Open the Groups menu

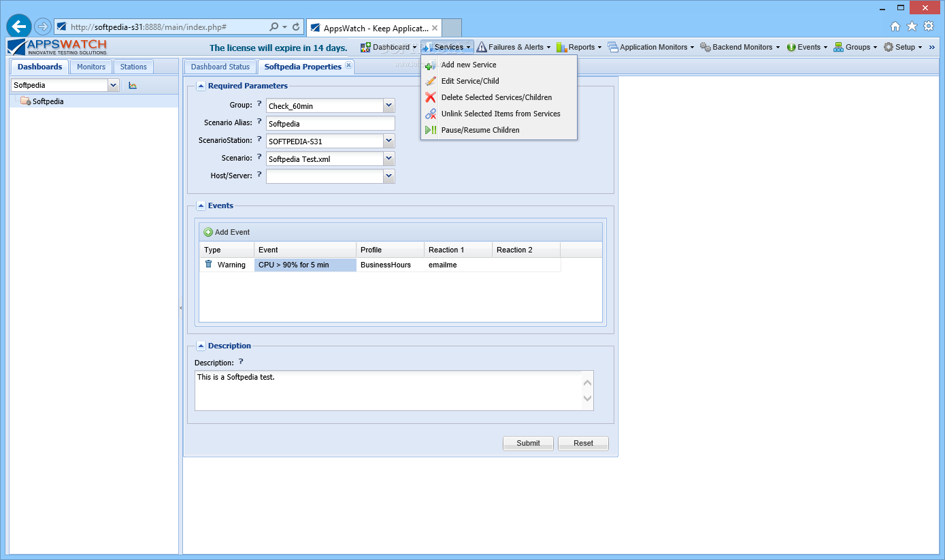coord(856,47)
